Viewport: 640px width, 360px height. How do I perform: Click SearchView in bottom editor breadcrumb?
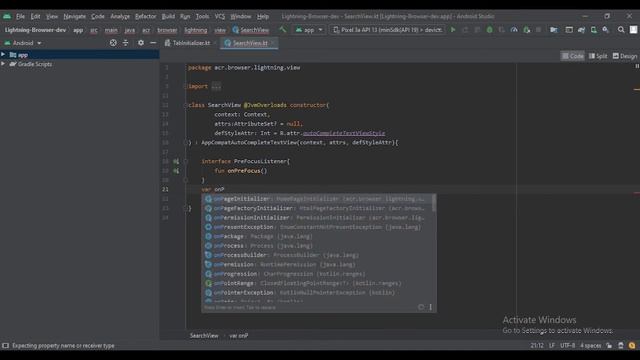[x=204, y=336]
